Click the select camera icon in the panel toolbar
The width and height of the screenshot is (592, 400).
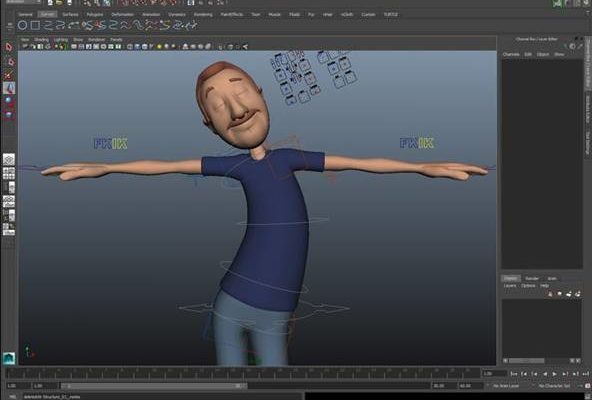point(26,46)
